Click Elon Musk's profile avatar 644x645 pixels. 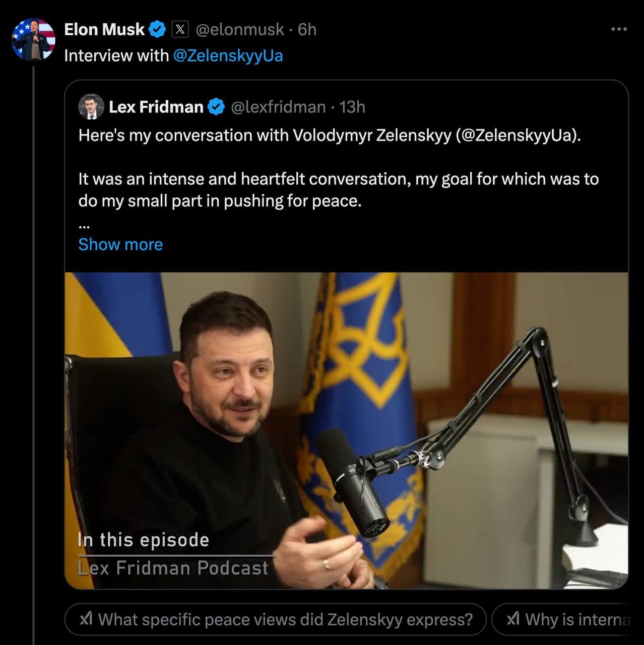pyautogui.click(x=33, y=39)
